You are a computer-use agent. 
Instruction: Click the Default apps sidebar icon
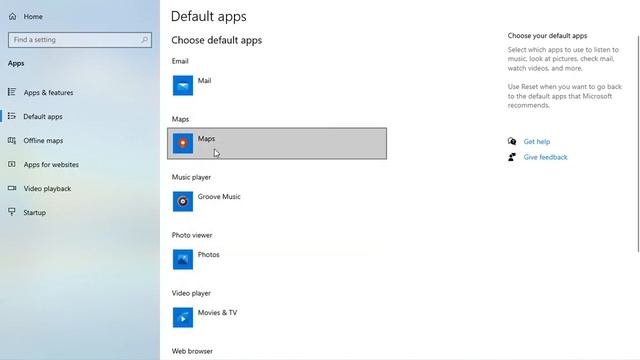click(12, 116)
